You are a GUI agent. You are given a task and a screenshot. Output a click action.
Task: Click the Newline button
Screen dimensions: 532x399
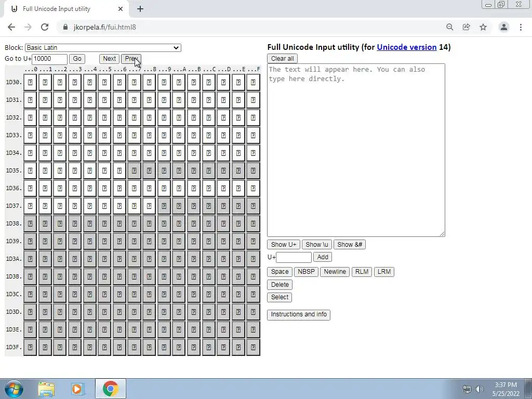coord(335,272)
